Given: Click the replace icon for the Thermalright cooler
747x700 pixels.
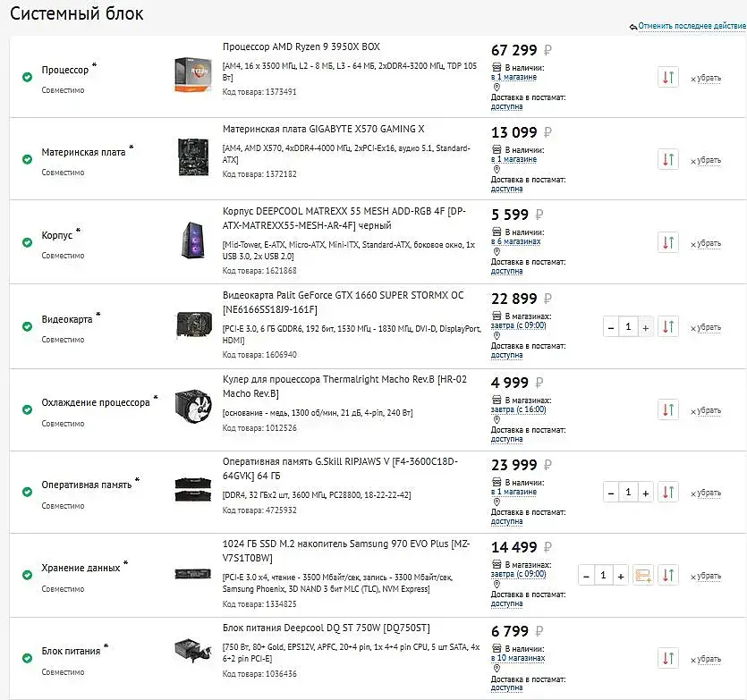Looking at the screenshot, I should click(x=668, y=409).
